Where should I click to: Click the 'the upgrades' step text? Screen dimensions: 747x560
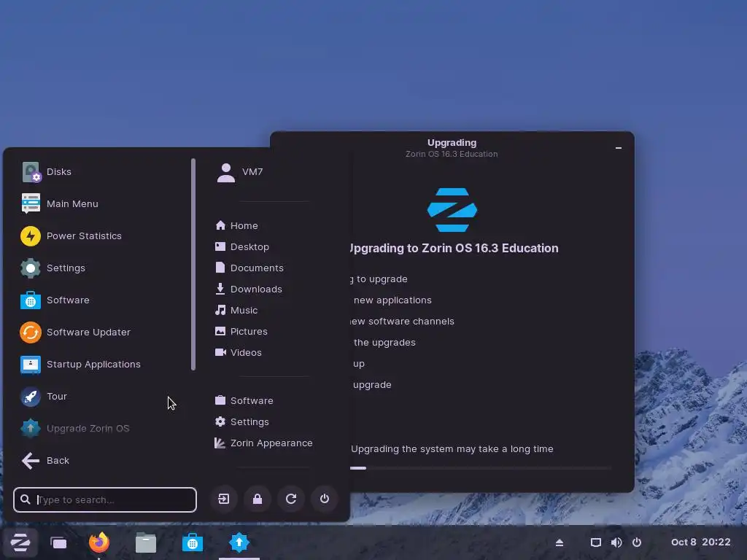click(384, 343)
